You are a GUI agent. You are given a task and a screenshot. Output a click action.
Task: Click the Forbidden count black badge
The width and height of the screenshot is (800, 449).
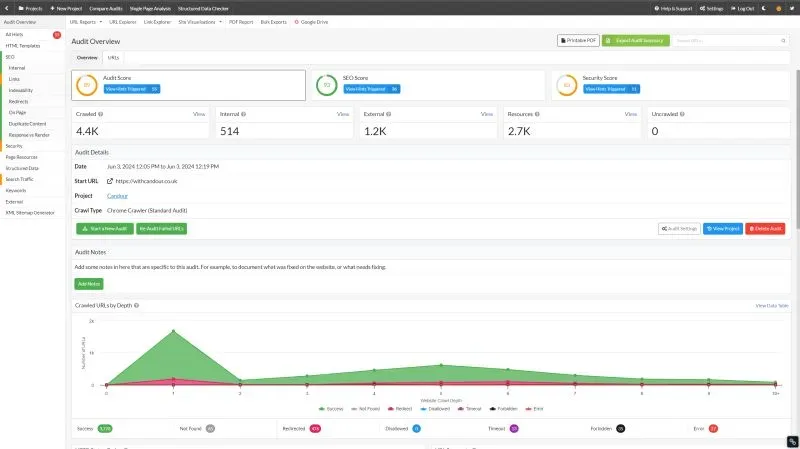point(620,429)
